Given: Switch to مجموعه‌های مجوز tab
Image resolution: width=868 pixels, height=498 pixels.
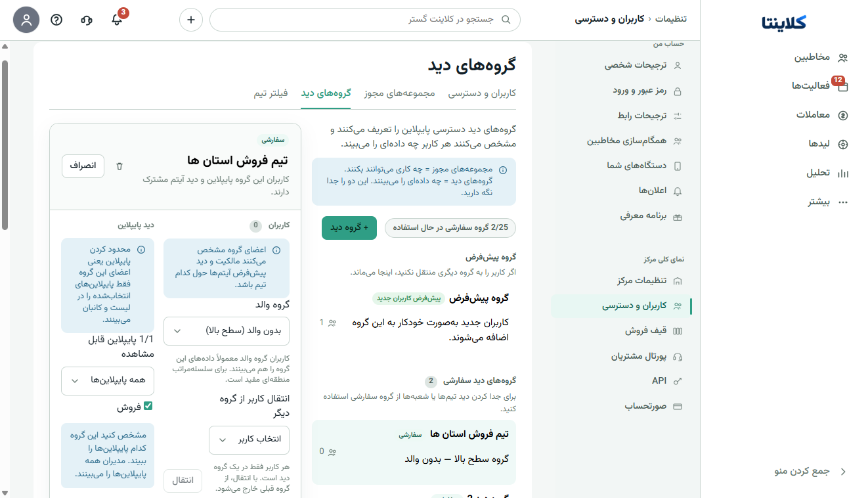Looking at the screenshot, I should [x=400, y=93].
